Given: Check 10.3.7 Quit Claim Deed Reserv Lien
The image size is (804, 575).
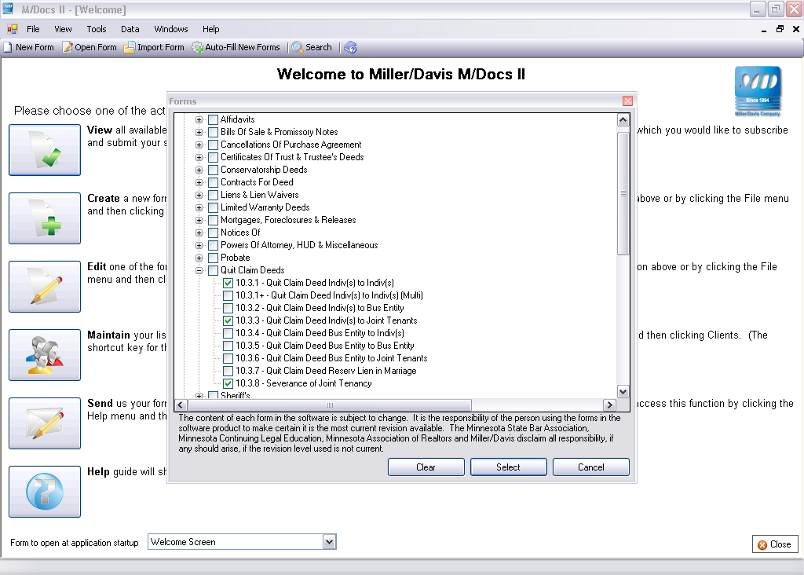Looking at the screenshot, I should 228,371.
